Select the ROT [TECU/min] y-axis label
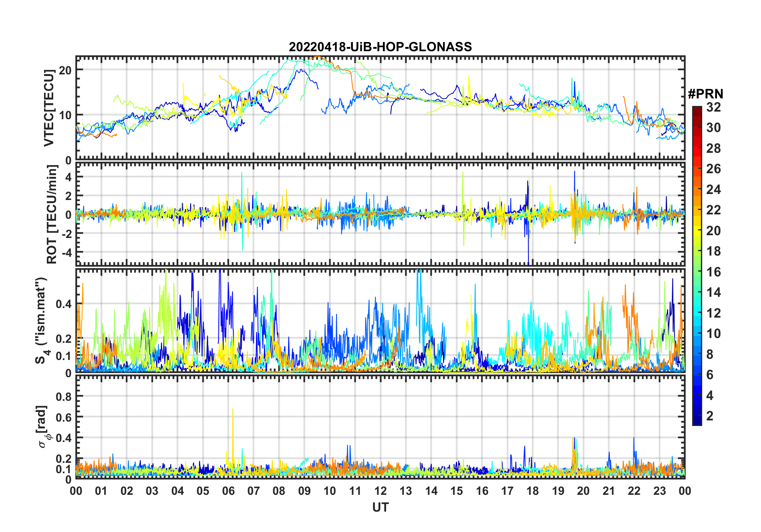Screen dimensions: 761x532 click(52, 214)
